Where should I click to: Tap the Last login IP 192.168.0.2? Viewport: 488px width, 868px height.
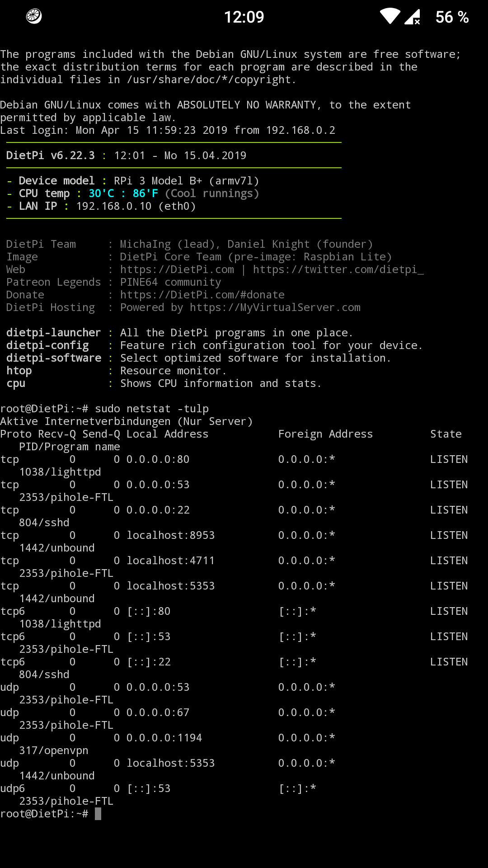coord(300,130)
